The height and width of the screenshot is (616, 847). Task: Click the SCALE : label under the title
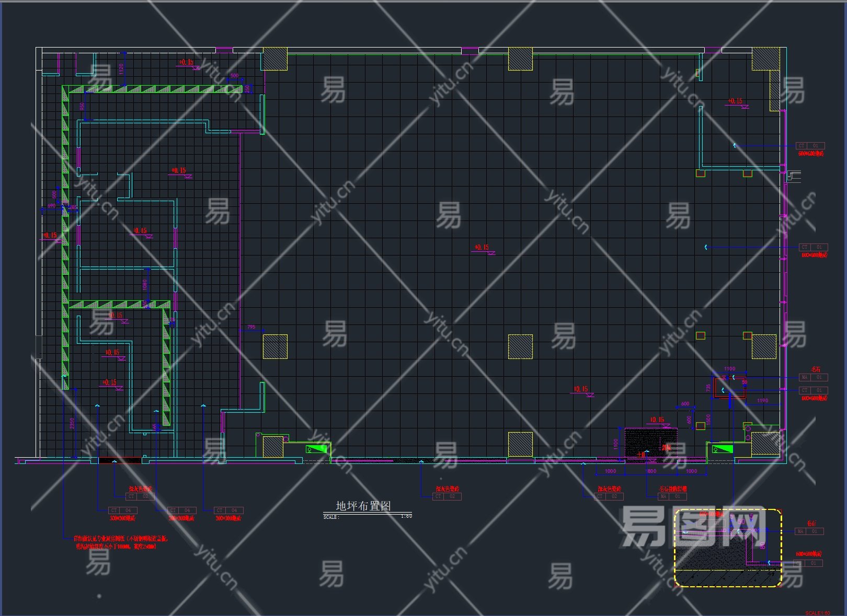(x=331, y=517)
